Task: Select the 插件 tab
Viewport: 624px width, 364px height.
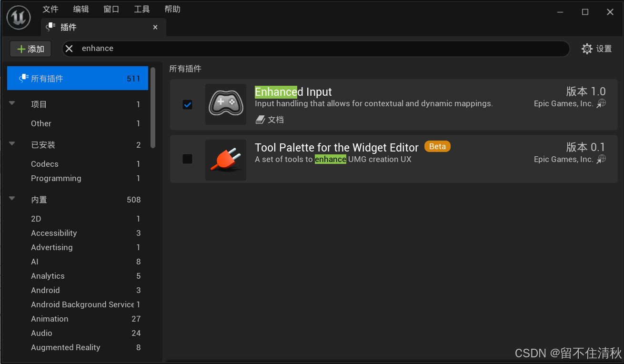Action: tap(103, 27)
